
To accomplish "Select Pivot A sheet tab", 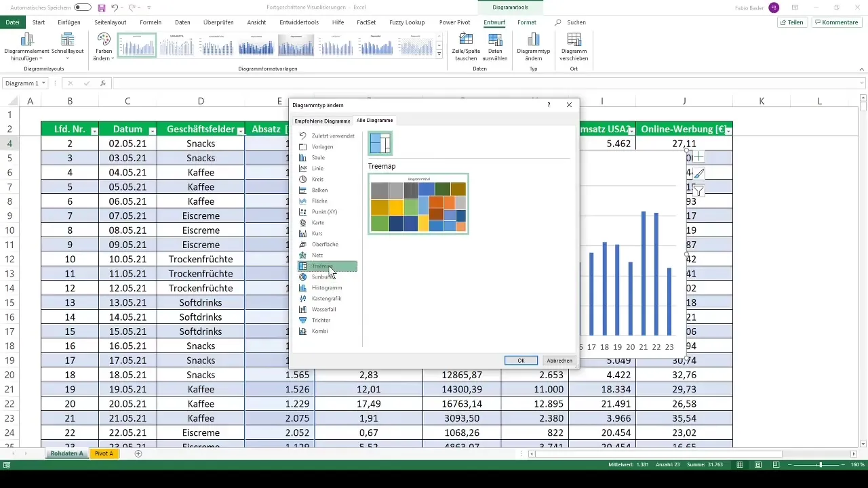I will [x=104, y=453].
